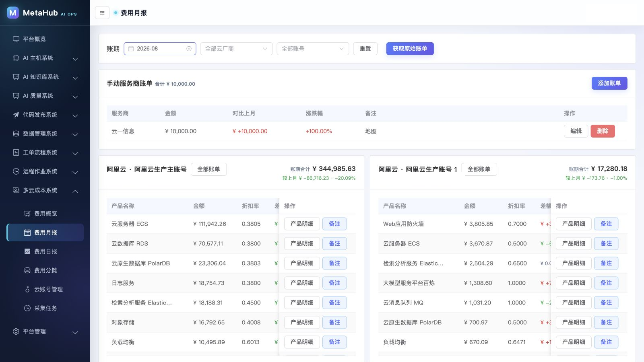
Task: Click the 平台管理 gear icon
Action: (16, 331)
